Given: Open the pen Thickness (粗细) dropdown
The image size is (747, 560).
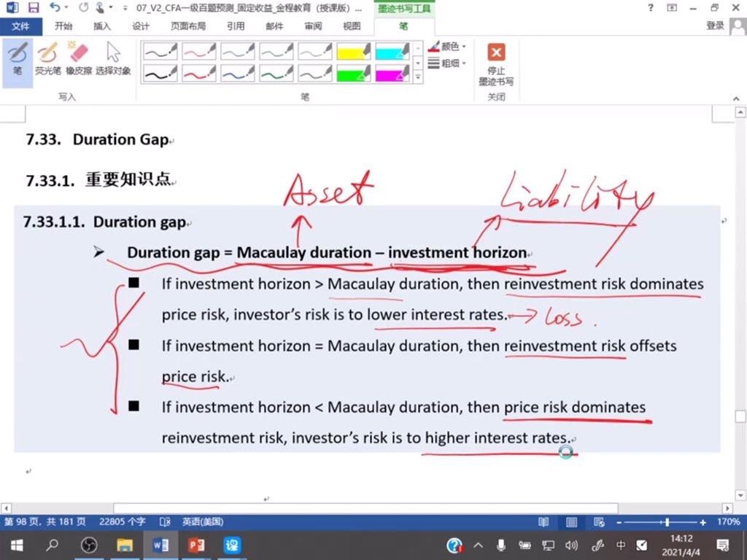Looking at the screenshot, I should [448, 63].
